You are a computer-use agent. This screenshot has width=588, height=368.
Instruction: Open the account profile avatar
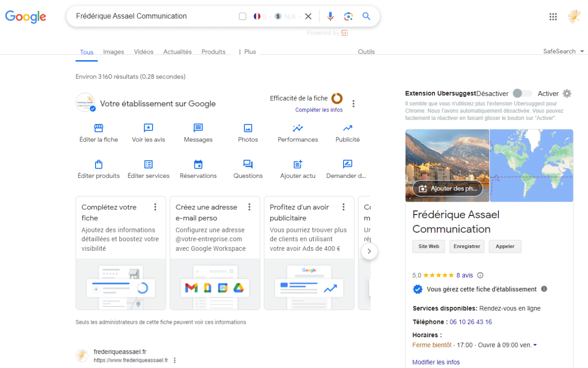[x=574, y=17]
